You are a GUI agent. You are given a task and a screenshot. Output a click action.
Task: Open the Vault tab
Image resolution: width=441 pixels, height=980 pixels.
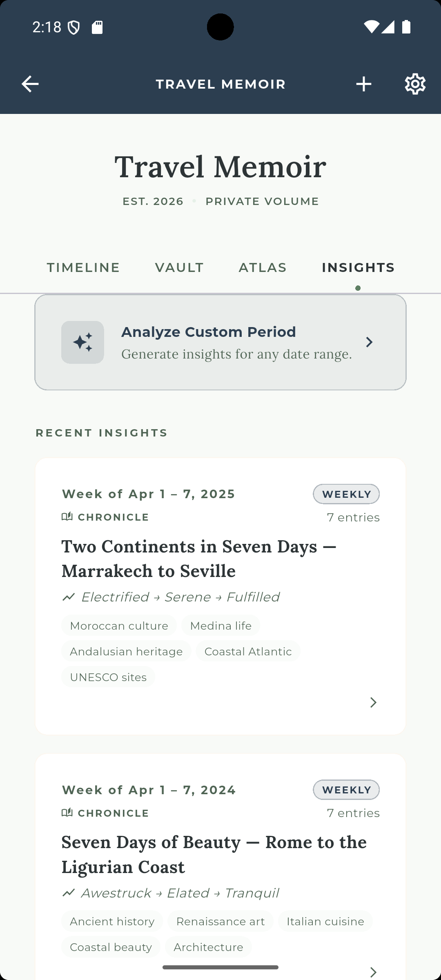click(x=179, y=267)
